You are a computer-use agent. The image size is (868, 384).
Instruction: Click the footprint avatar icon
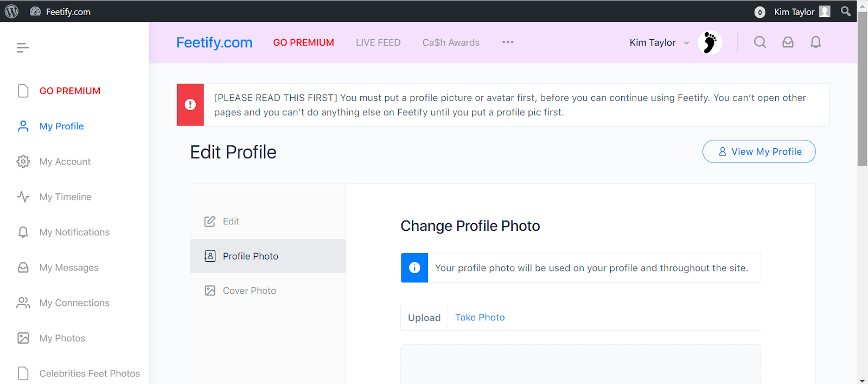tap(710, 42)
